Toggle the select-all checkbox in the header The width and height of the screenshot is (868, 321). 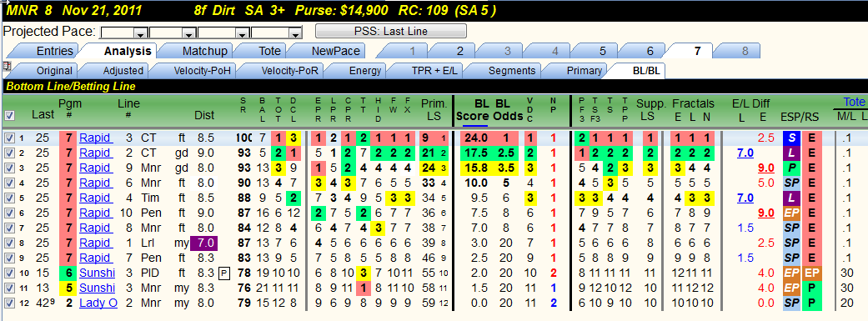tap(9, 116)
